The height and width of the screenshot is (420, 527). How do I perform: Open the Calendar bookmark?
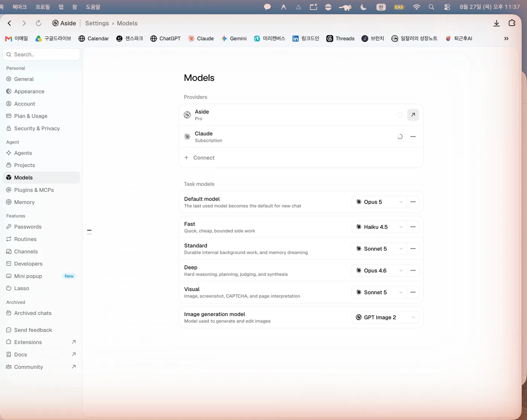pos(94,38)
